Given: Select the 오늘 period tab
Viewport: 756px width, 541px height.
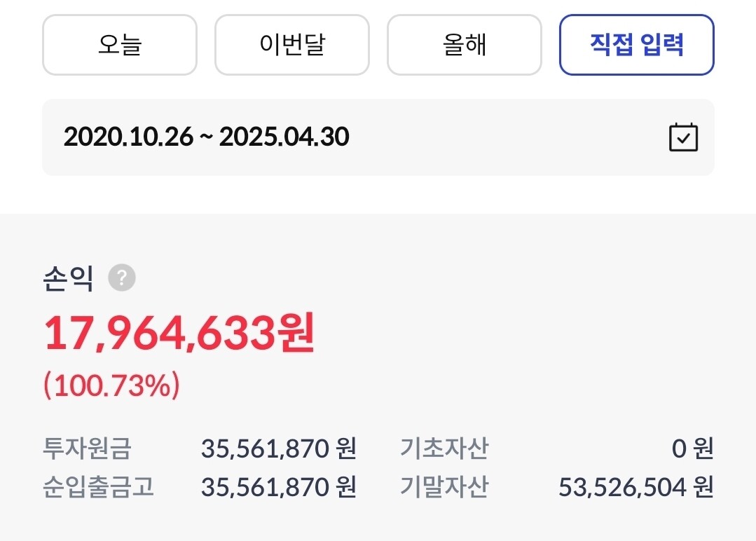Looking at the screenshot, I should (120, 45).
